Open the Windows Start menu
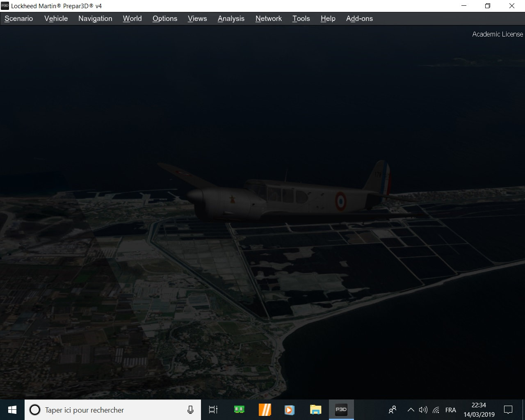The image size is (525, 420). (12, 410)
